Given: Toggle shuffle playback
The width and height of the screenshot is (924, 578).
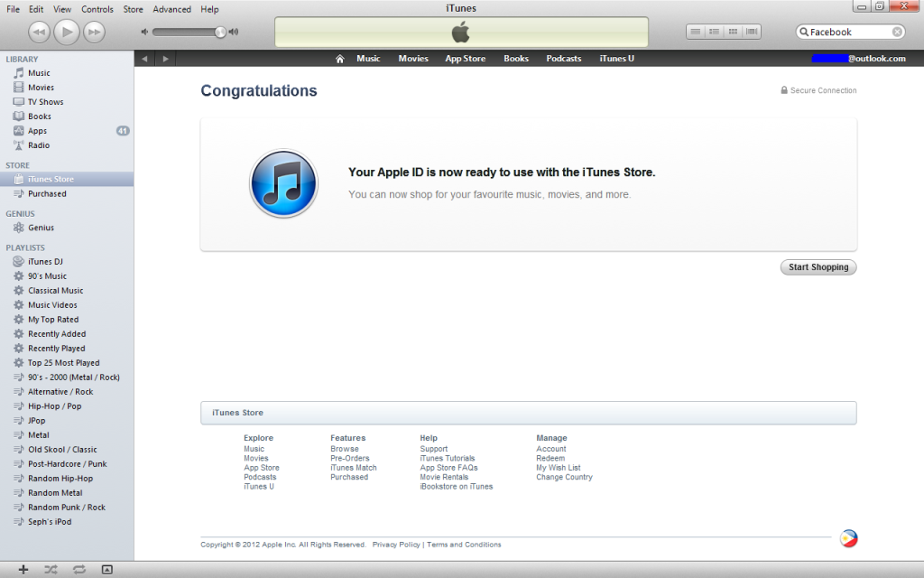Looking at the screenshot, I should tap(51, 569).
